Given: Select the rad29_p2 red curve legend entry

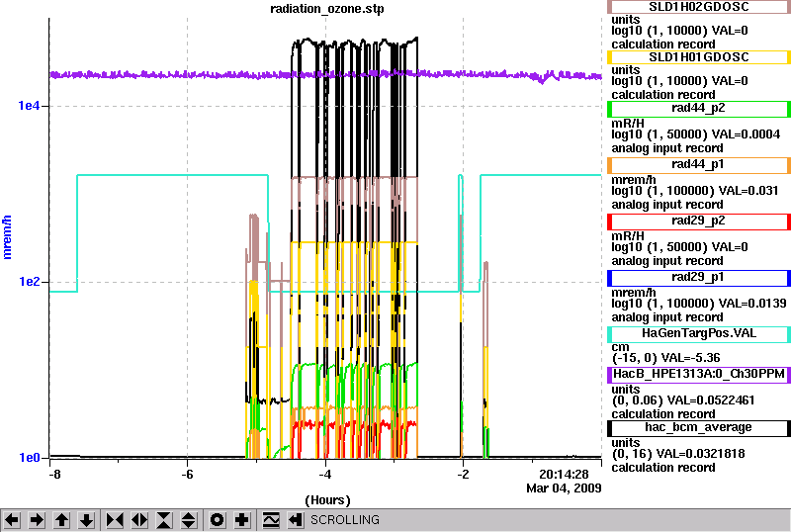Looking at the screenshot, I should (x=699, y=222).
